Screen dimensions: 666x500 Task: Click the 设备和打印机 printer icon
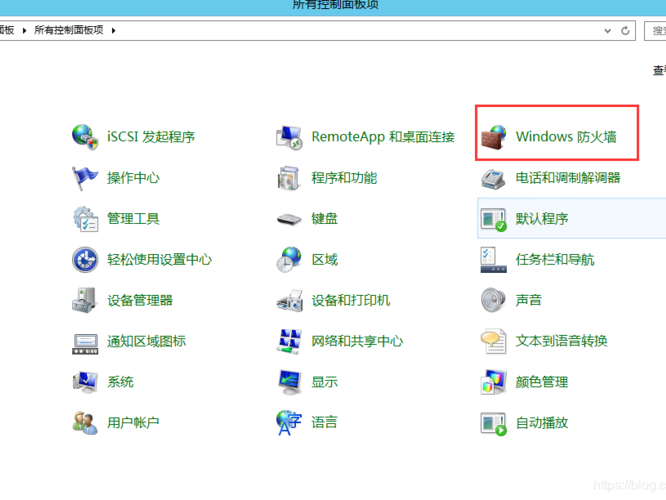289,301
